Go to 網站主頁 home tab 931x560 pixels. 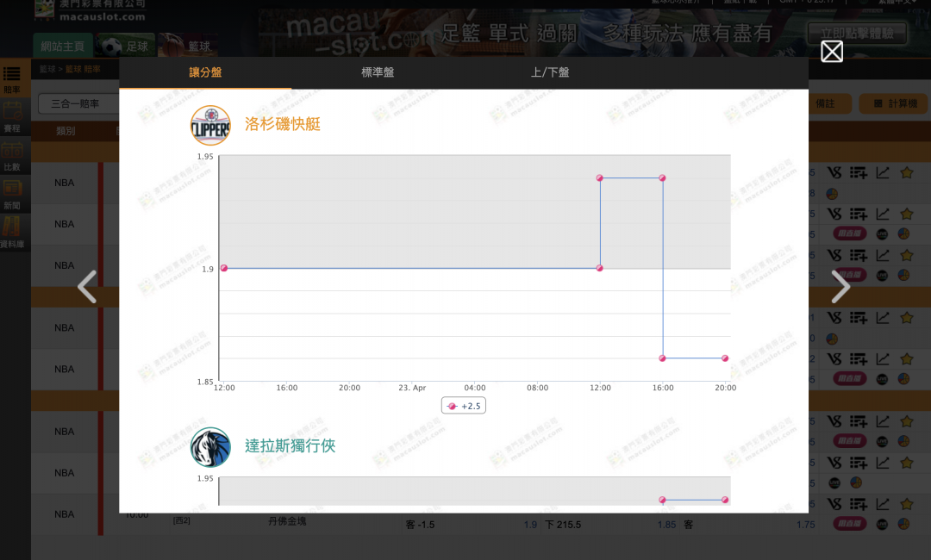pos(62,47)
